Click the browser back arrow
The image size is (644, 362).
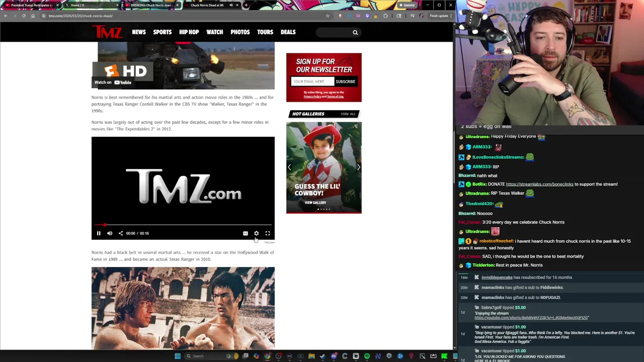click(6, 16)
